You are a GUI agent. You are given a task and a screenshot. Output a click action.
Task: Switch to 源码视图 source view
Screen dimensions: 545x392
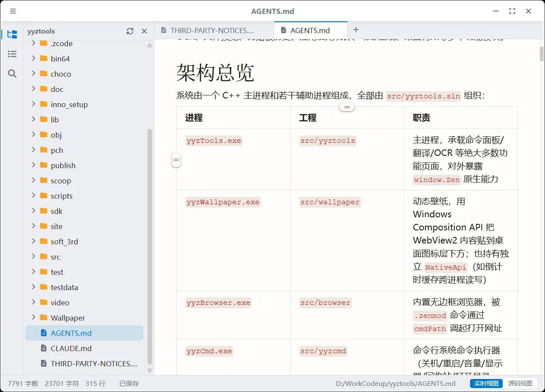[x=520, y=383]
